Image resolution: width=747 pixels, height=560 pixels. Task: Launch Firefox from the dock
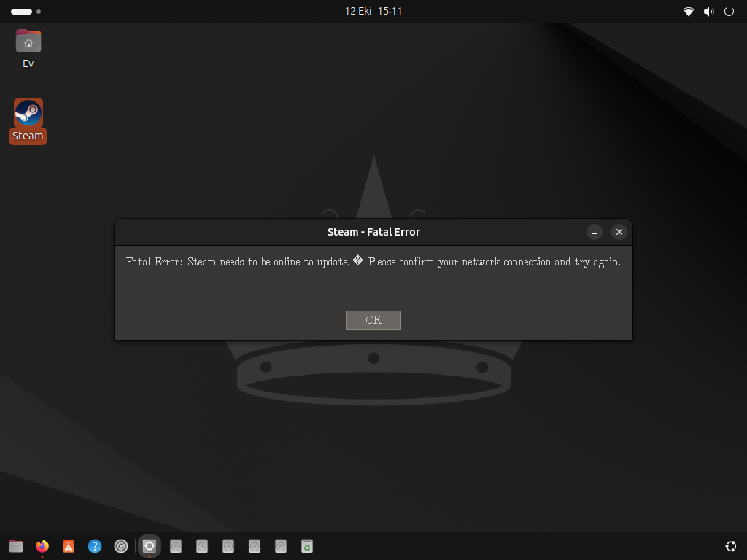coord(42,545)
